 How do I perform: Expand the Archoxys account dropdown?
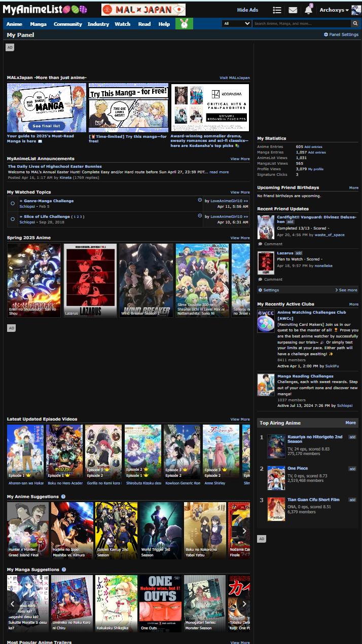pyautogui.click(x=334, y=10)
